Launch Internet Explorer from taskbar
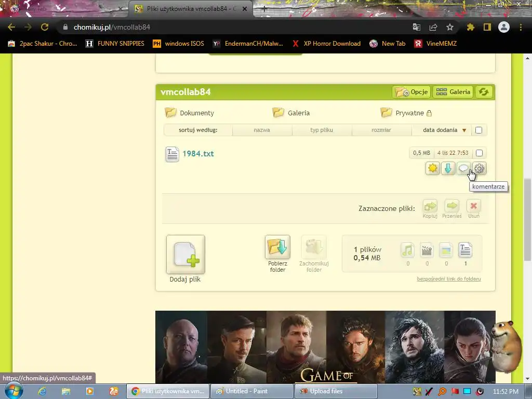This screenshot has width=532, height=399. pyautogui.click(x=42, y=391)
